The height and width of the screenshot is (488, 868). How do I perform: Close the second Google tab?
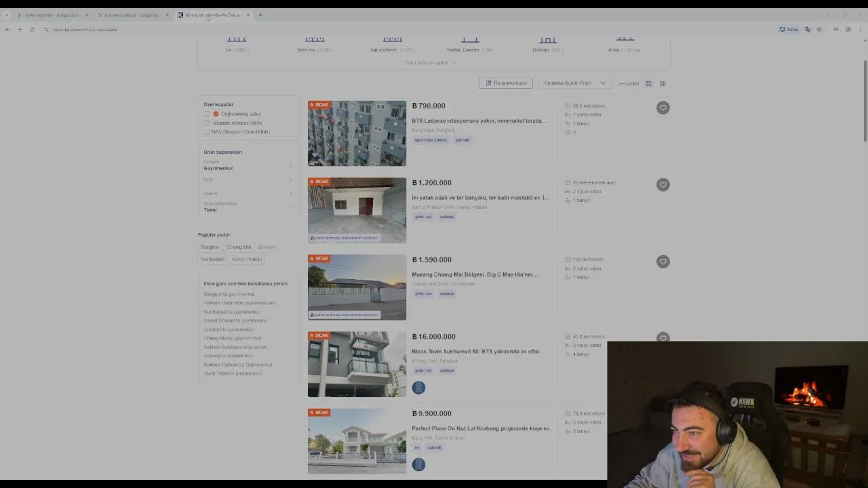click(x=167, y=15)
